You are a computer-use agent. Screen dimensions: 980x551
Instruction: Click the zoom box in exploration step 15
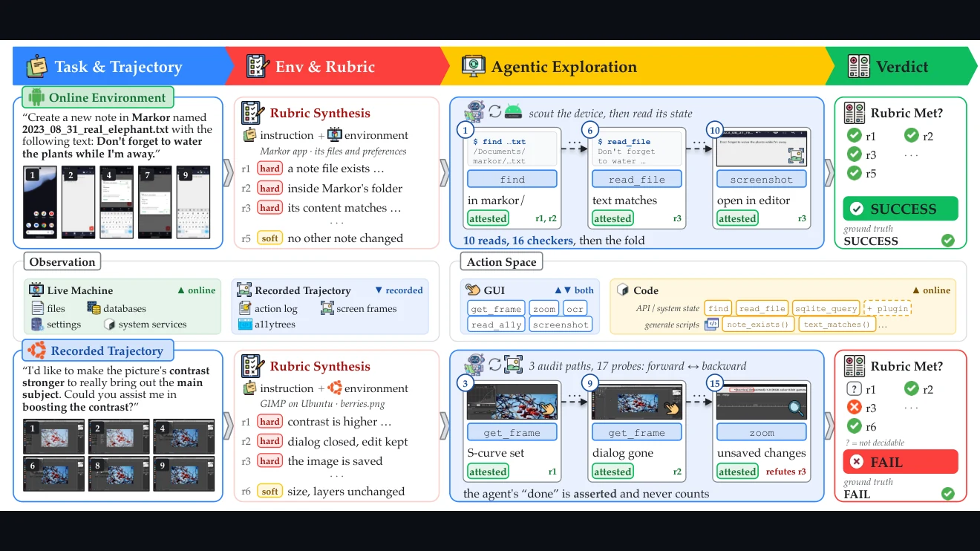pyautogui.click(x=762, y=432)
